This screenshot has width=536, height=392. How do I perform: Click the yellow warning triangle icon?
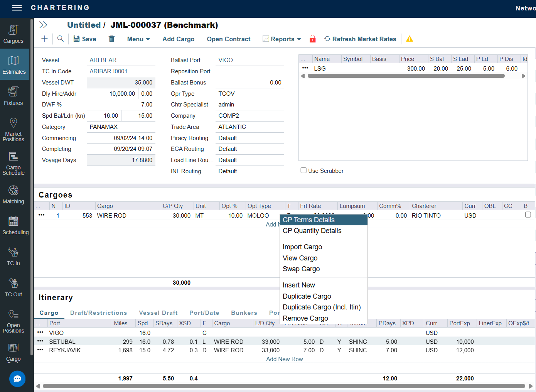[x=410, y=39]
